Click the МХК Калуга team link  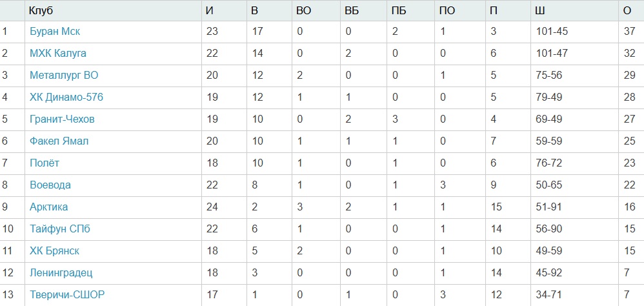coord(58,53)
